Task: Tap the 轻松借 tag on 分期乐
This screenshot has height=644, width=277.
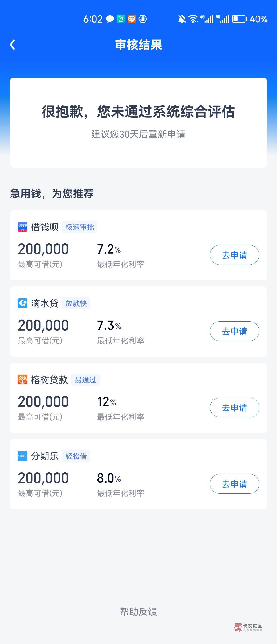Action: point(76,456)
